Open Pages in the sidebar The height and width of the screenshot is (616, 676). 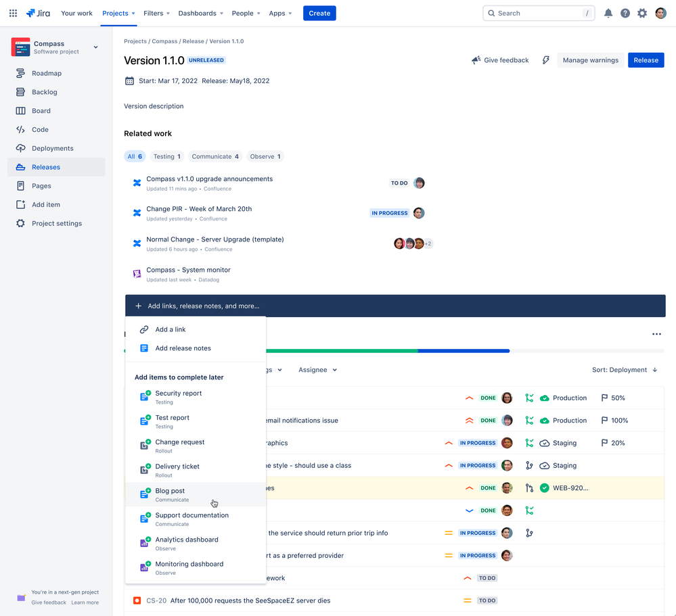click(x=56, y=186)
